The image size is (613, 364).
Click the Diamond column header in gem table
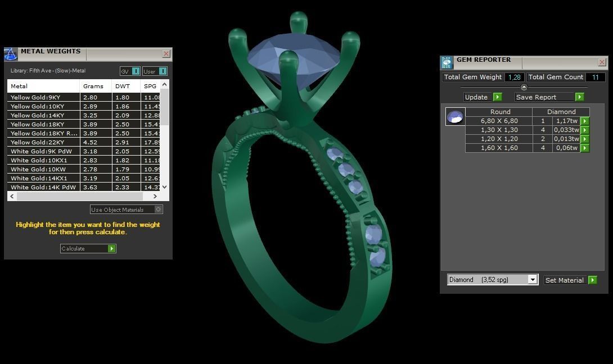pyautogui.click(x=561, y=112)
